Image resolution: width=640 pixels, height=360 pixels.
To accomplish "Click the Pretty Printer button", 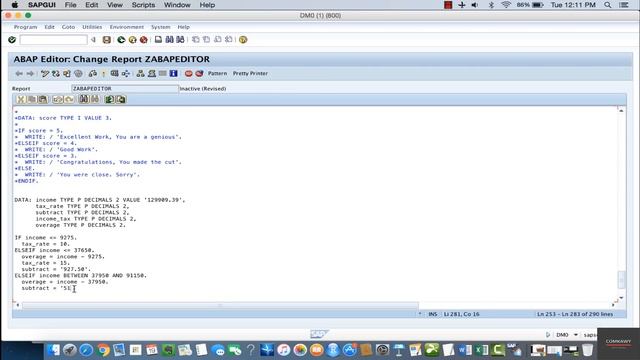I will click(250, 73).
